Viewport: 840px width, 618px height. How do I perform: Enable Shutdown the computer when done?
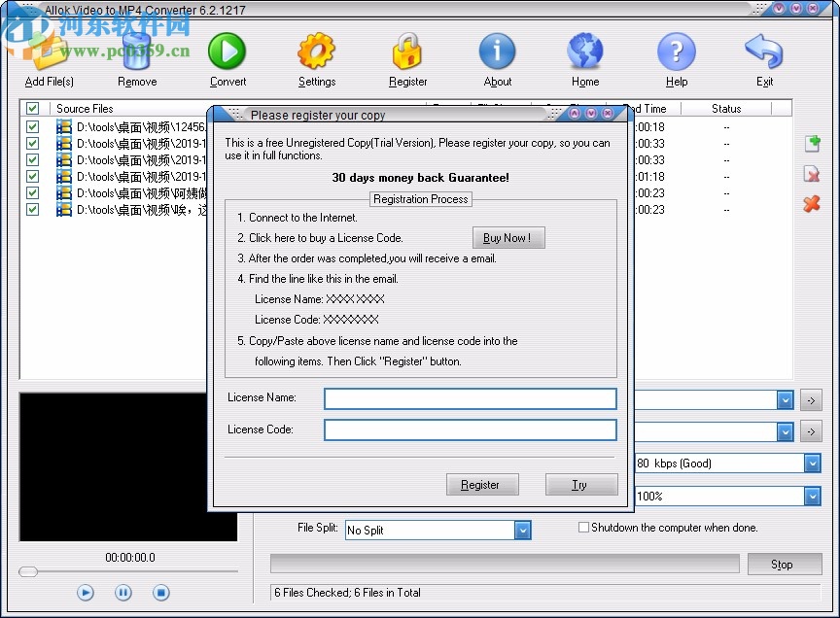pyautogui.click(x=583, y=527)
